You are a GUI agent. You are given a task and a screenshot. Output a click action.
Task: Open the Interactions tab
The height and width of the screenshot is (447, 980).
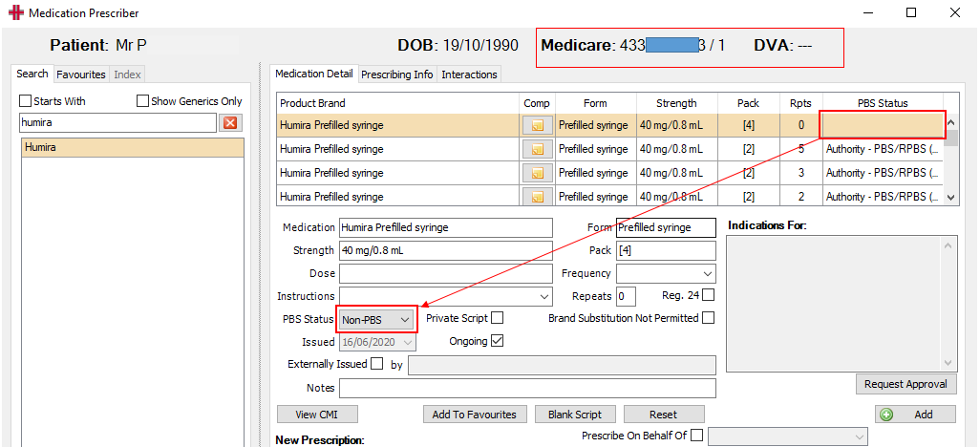469,74
